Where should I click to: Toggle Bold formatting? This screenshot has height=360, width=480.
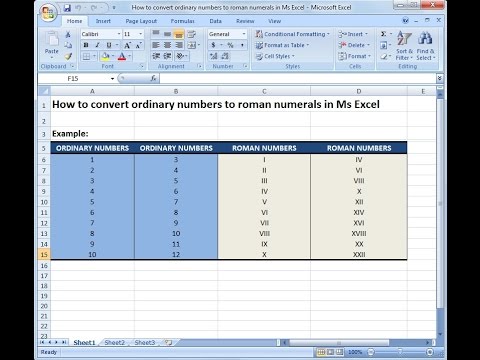(x=86, y=45)
